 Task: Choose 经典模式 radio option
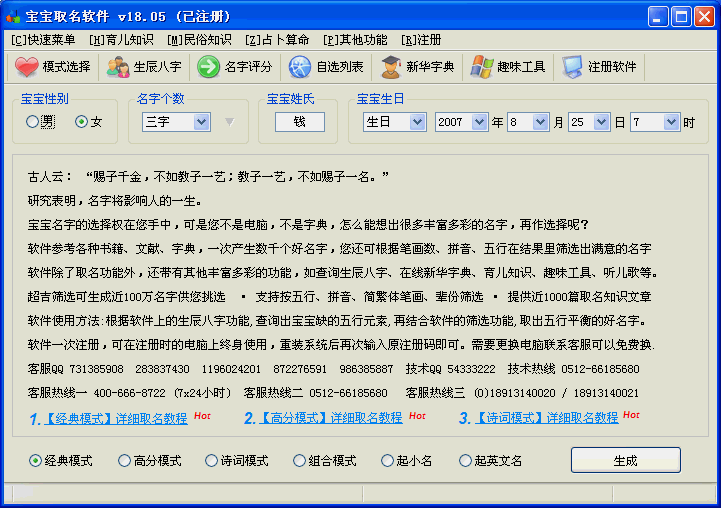click(35, 461)
